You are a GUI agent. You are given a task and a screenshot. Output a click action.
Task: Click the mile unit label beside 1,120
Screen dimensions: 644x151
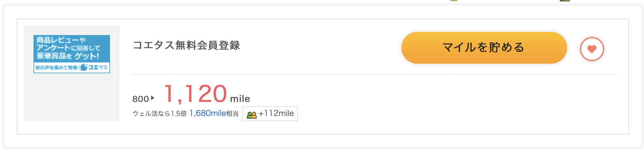tap(240, 99)
